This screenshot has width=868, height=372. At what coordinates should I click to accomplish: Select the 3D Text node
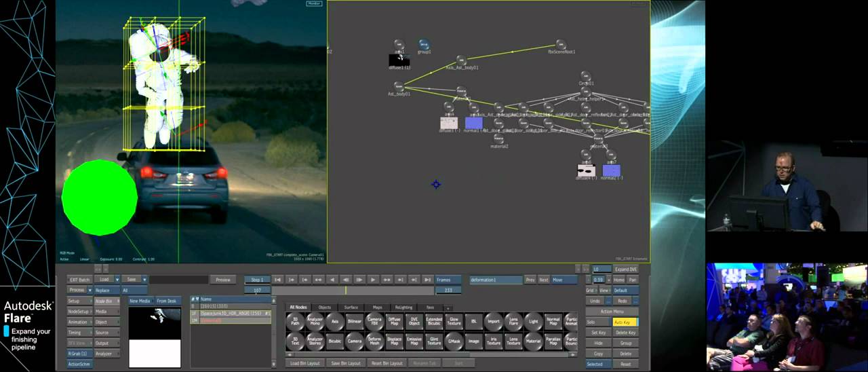[x=295, y=341]
